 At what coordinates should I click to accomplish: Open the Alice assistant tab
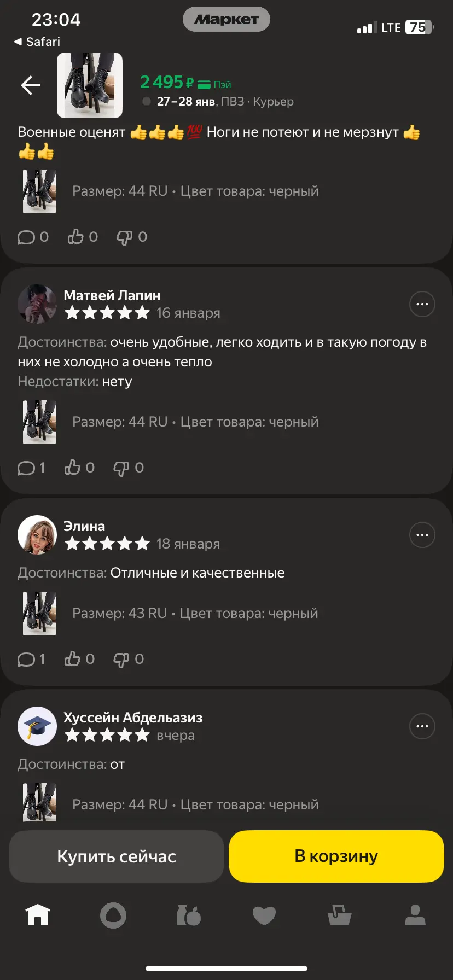(113, 915)
